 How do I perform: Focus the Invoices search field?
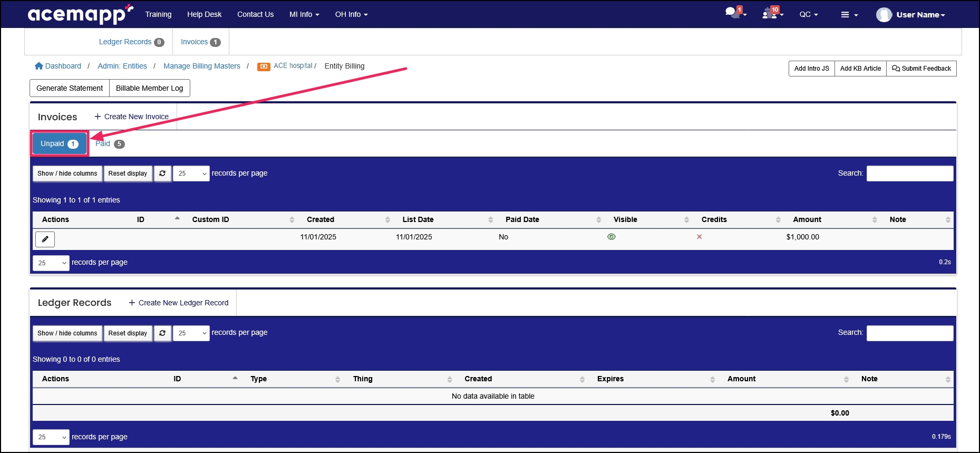point(910,174)
